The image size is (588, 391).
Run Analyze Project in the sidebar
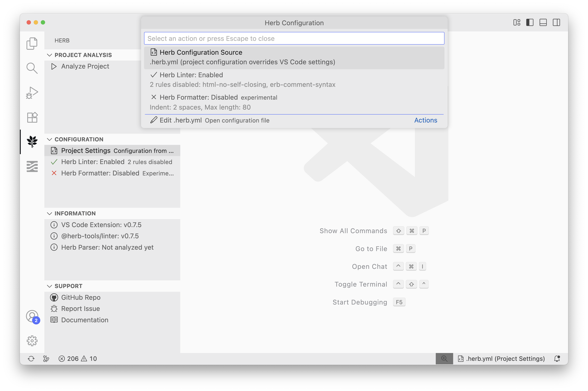[x=85, y=66]
